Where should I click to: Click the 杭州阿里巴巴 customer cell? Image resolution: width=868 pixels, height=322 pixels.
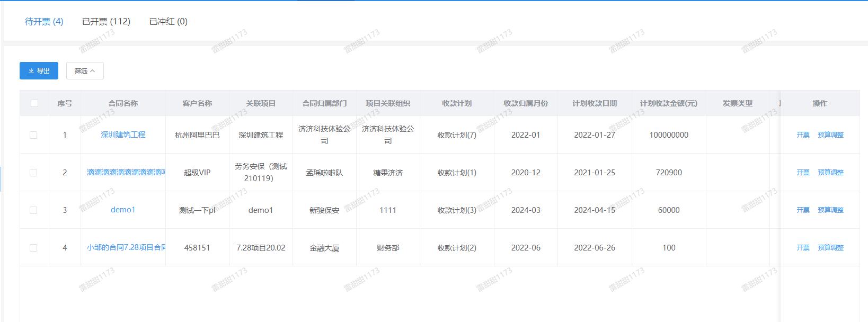point(197,135)
